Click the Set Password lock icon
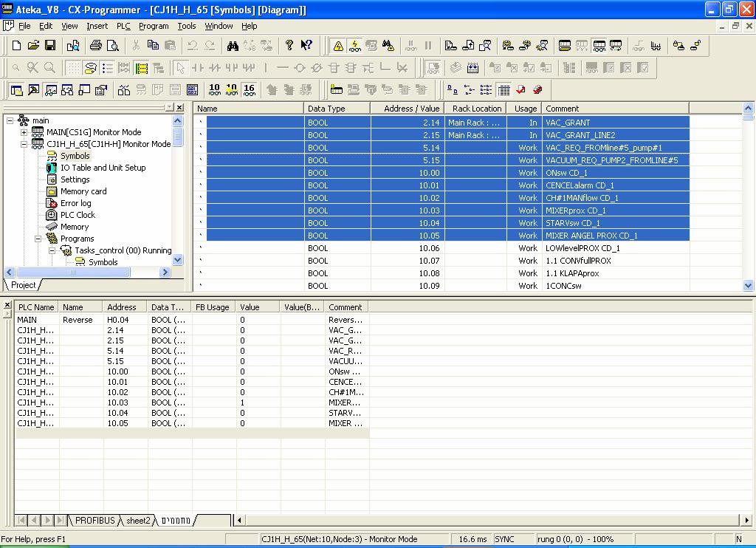 (678, 46)
